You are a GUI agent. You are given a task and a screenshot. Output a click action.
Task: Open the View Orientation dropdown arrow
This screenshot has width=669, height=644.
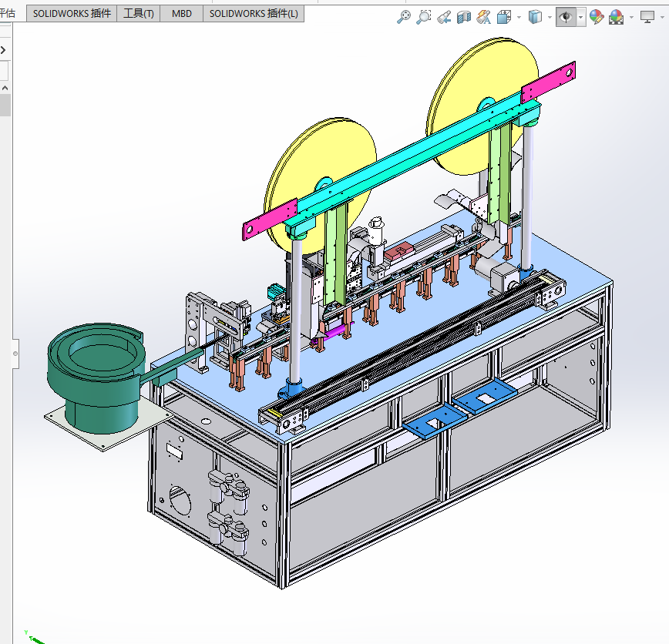(x=519, y=17)
